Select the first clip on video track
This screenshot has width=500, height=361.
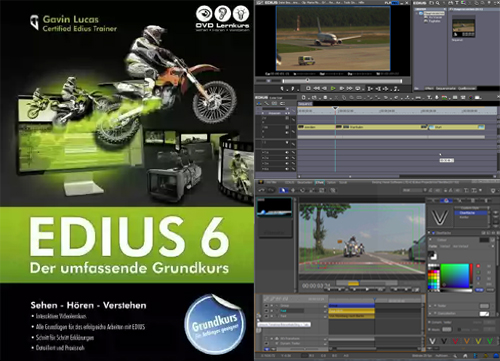tap(316, 127)
